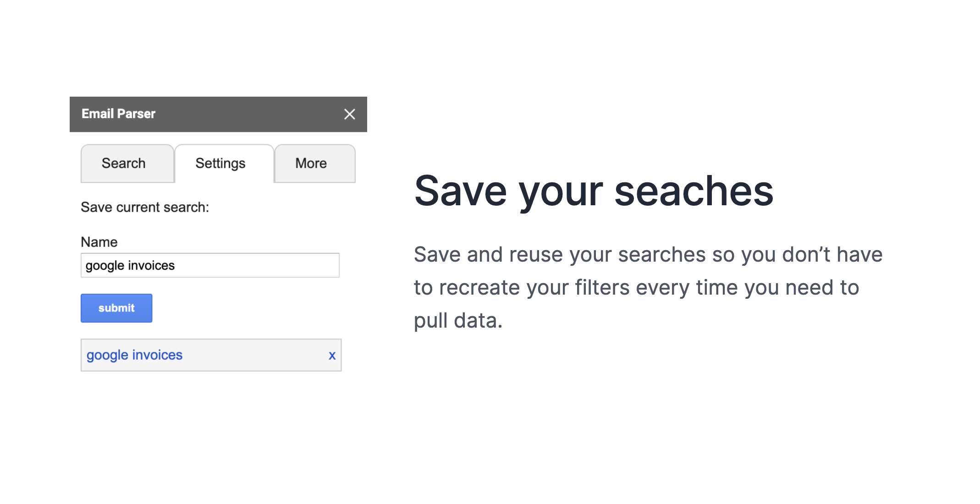Click the Email Parser title text
The image size is (980, 504).
[x=118, y=114]
